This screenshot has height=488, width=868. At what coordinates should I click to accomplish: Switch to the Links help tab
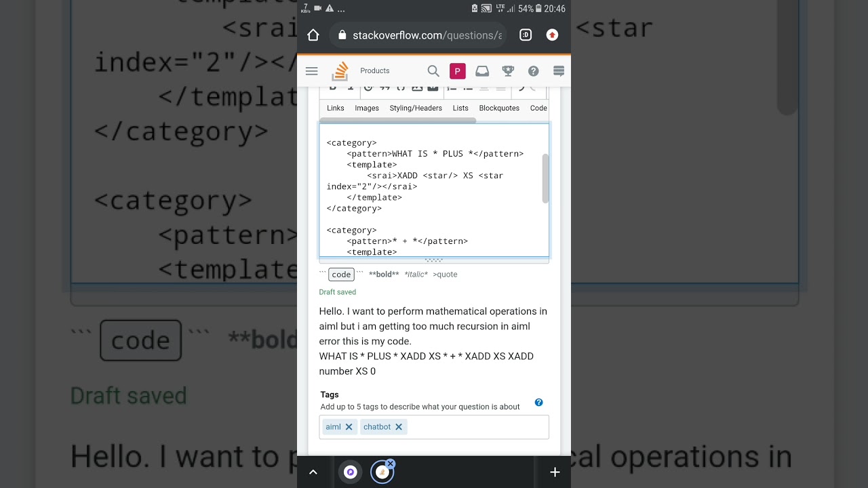336,108
